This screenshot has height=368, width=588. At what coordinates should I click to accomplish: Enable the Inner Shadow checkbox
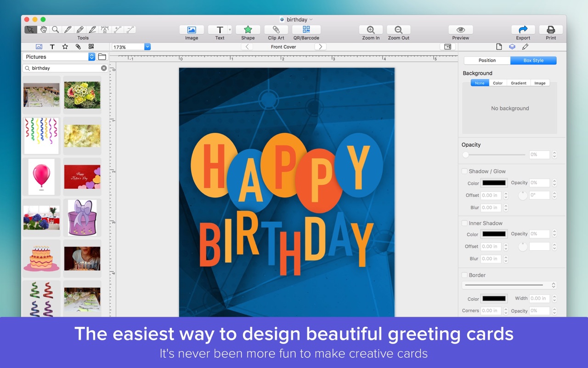(464, 223)
